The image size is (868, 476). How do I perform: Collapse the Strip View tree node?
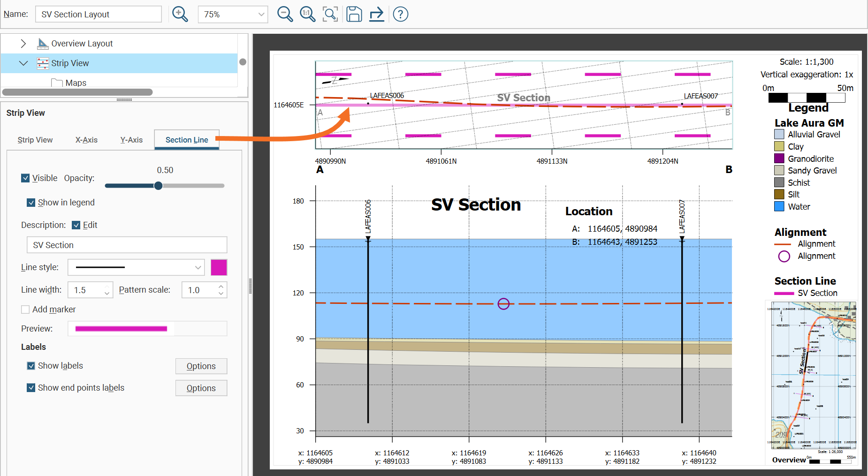(23, 63)
